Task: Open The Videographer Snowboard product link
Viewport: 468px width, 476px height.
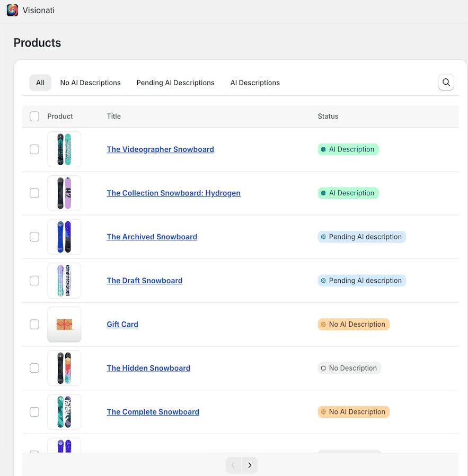Action: tap(160, 149)
